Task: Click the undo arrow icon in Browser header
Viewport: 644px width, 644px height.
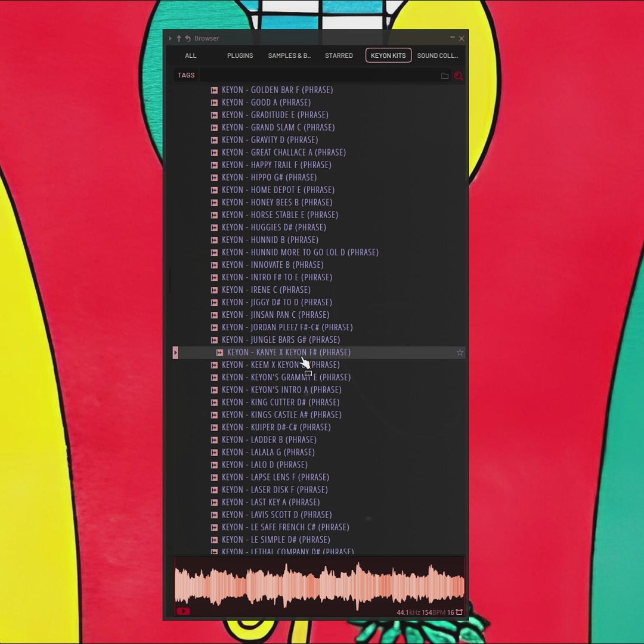Action: (188, 39)
